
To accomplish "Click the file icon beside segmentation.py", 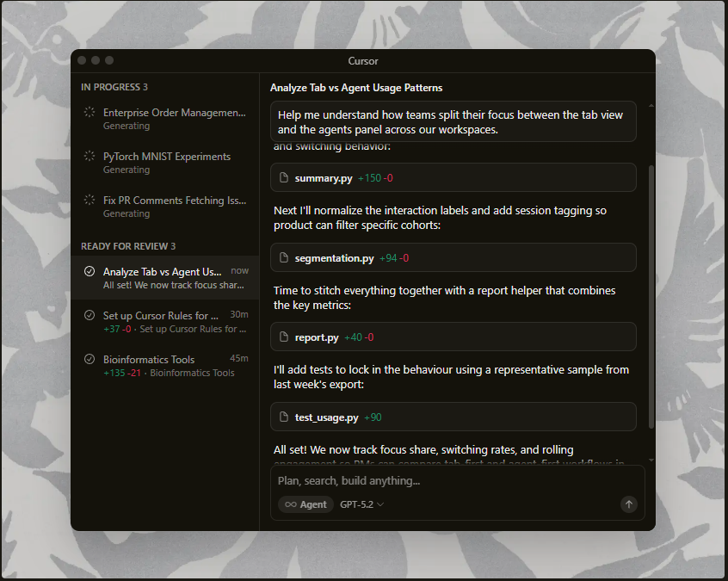I will (284, 258).
